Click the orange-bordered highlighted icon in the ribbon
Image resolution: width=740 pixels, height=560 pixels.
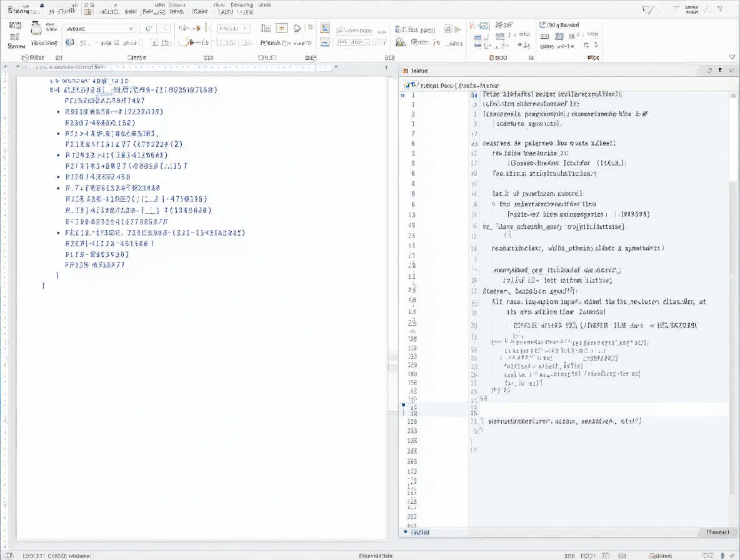[x=282, y=28]
